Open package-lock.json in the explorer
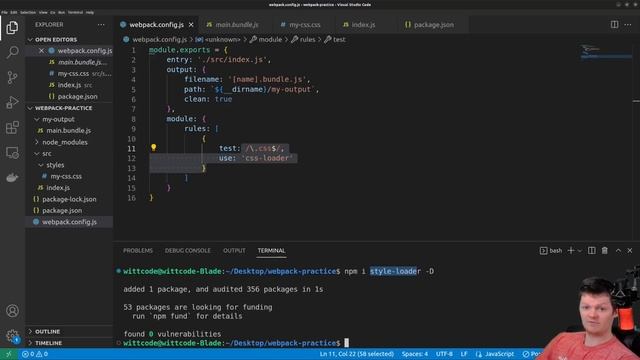640x360 pixels. tap(69, 199)
